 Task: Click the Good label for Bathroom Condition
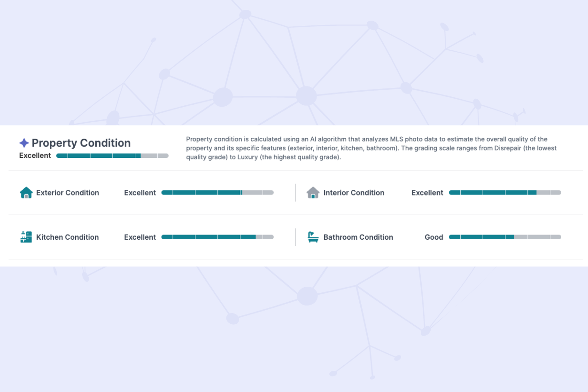433,237
